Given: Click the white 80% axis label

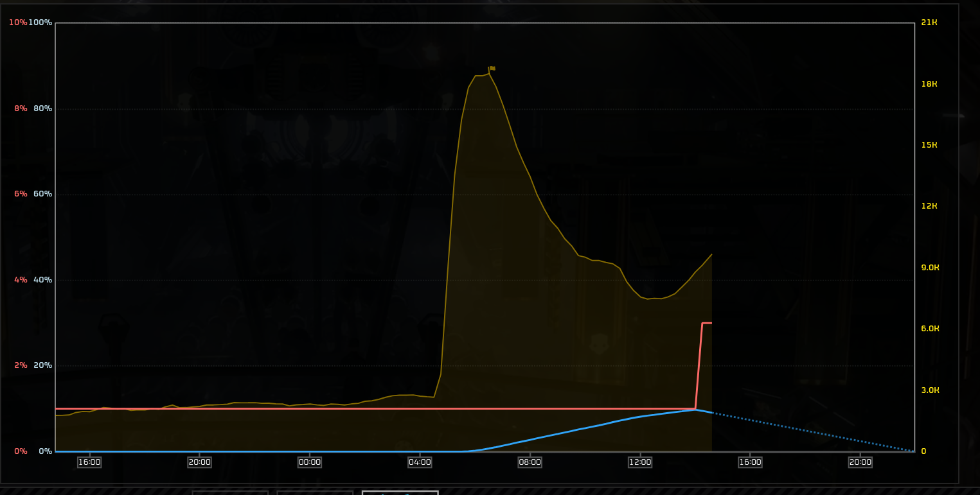Looking at the screenshot, I should pos(42,109).
